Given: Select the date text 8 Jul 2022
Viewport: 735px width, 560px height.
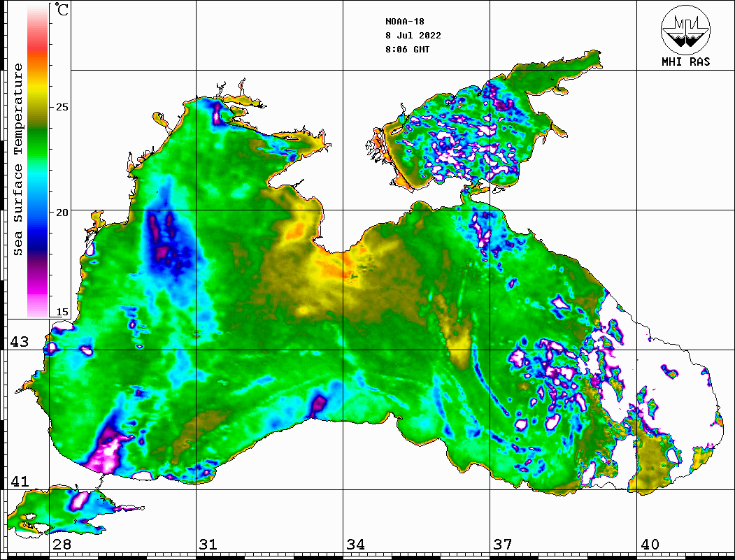Looking at the screenshot, I should pyautogui.click(x=413, y=36).
